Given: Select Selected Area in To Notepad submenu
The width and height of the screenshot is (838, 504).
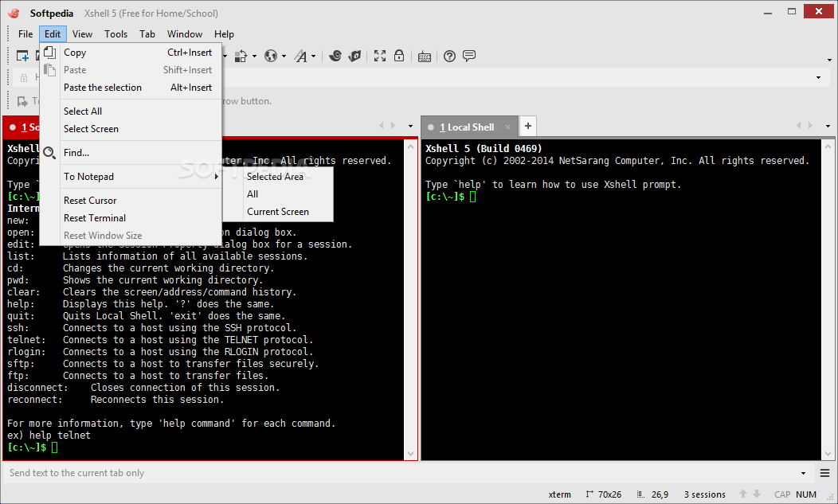Looking at the screenshot, I should [x=278, y=177].
